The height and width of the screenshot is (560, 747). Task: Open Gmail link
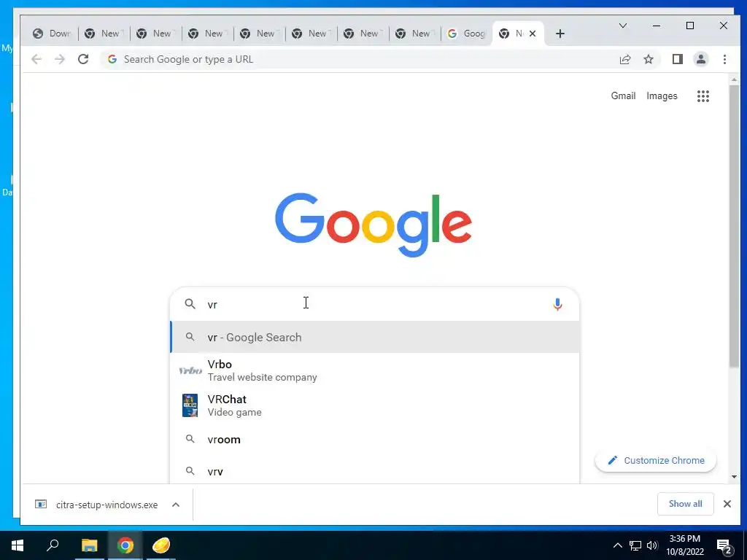(x=623, y=96)
